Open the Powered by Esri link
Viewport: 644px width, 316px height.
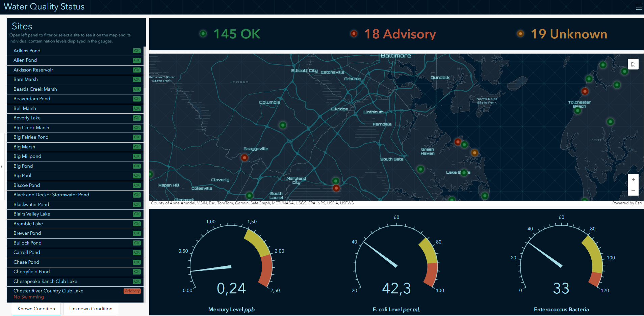tap(627, 203)
